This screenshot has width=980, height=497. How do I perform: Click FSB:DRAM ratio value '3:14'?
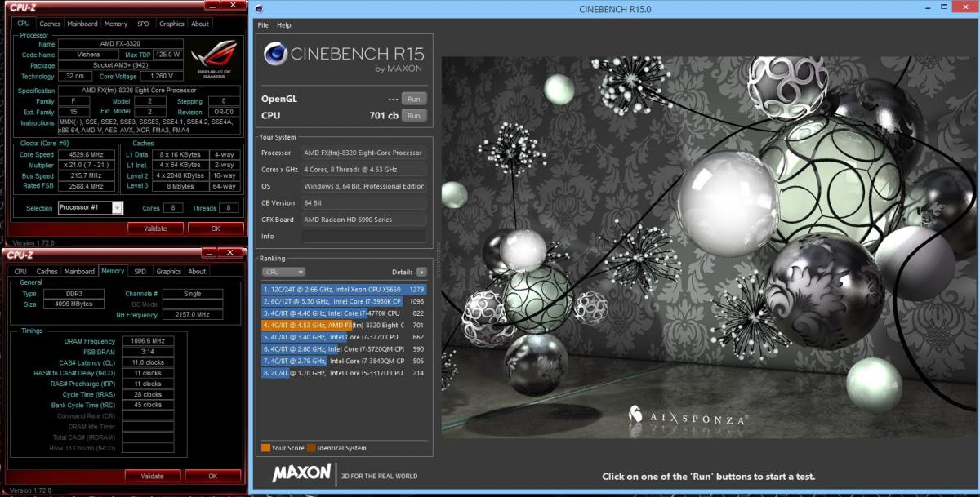pyautogui.click(x=147, y=352)
